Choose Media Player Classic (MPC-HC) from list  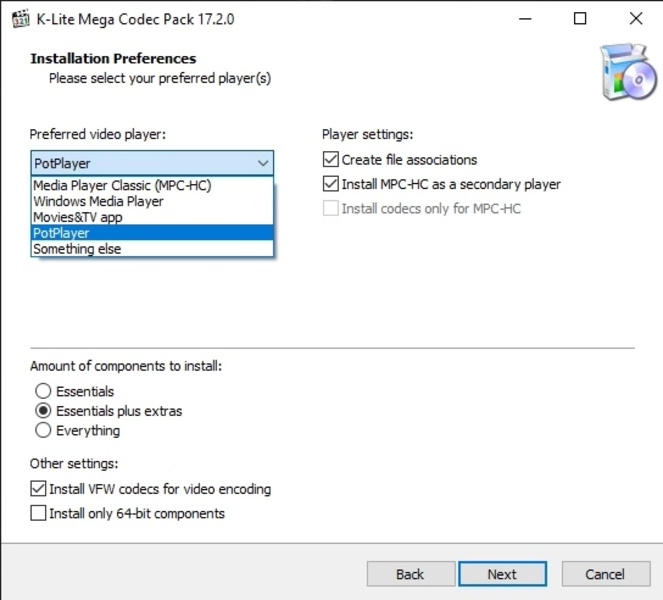pos(152,185)
